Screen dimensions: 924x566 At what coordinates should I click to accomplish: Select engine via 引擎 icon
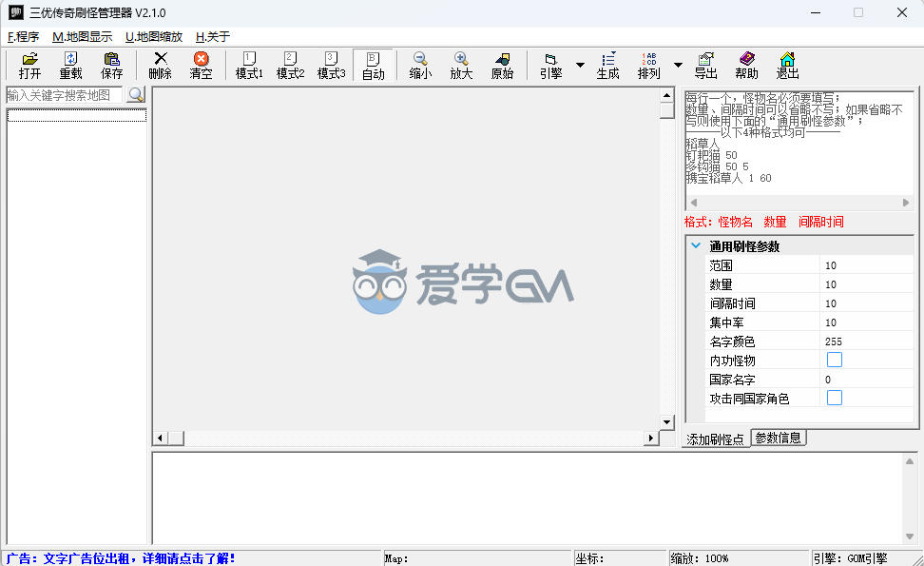[x=551, y=66]
